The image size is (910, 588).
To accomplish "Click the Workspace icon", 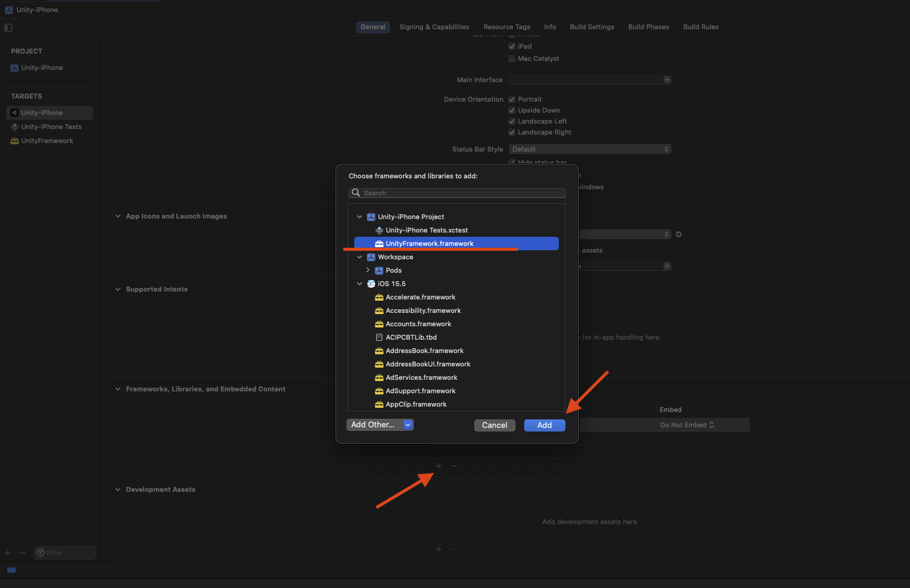I will tap(371, 257).
